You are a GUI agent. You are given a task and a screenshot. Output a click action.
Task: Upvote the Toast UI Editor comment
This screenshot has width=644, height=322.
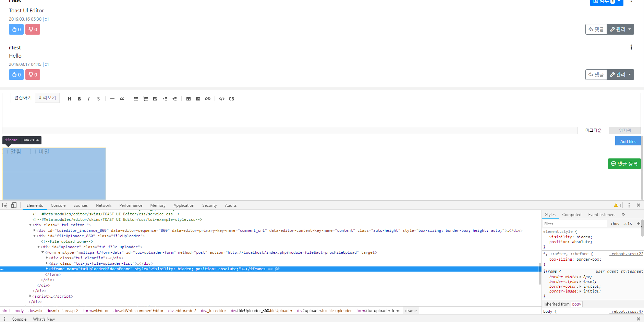click(16, 29)
